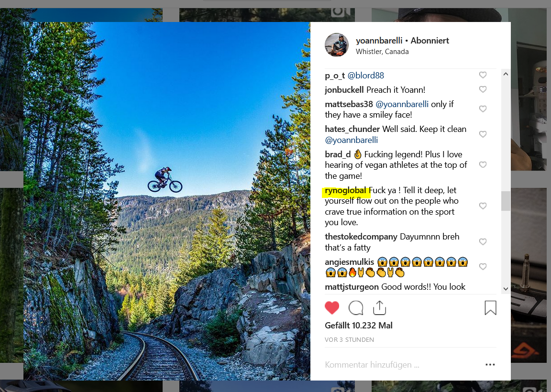The height and width of the screenshot is (392, 551).
Task: Heart thestokedcompany's comment
Action: [x=483, y=242]
